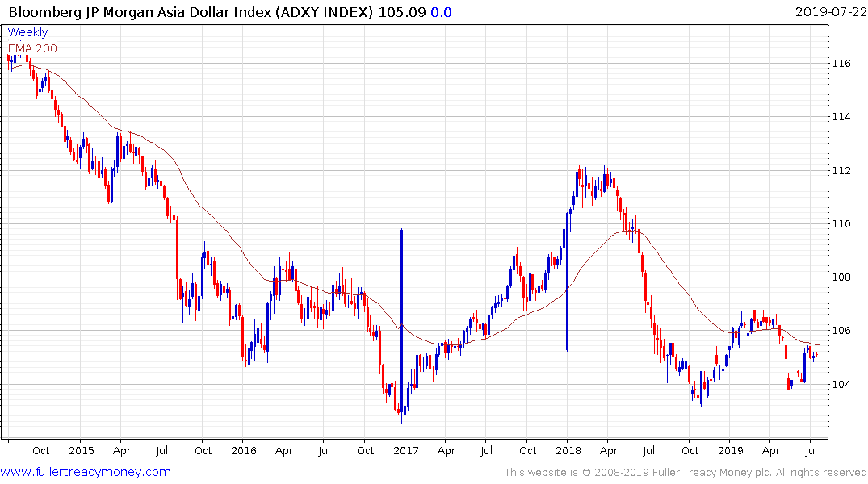Viewport: 868px width, 484px height.
Task: Click the value '105.09' in the title
Action: [x=402, y=11]
